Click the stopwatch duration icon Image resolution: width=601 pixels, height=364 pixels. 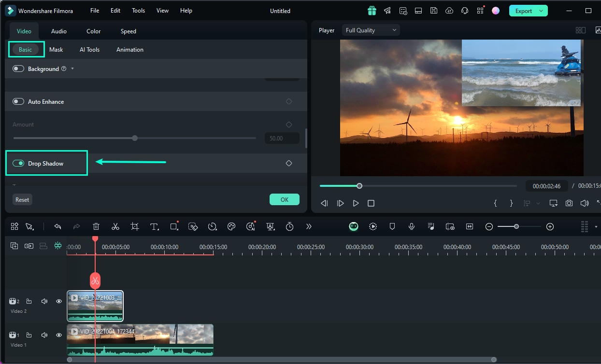(x=289, y=226)
